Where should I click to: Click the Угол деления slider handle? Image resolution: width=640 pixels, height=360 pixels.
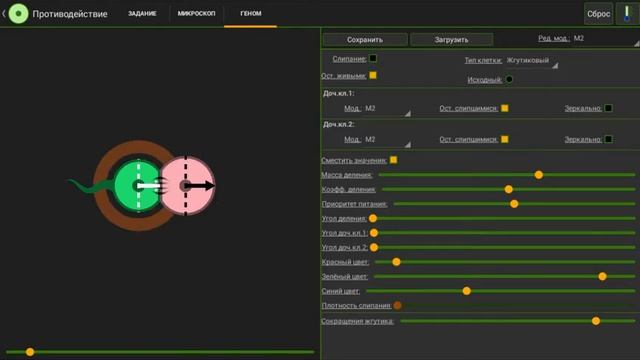(x=373, y=218)
